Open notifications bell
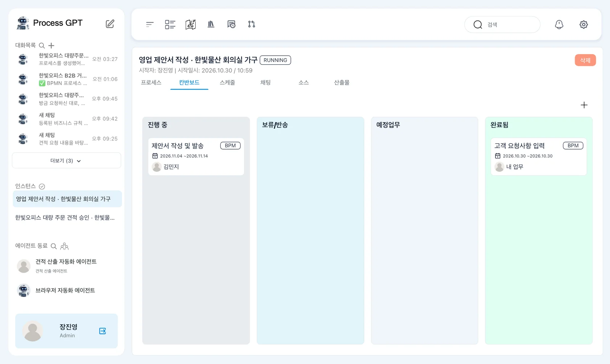Viewport: 610px width, 364px height. 559,24
